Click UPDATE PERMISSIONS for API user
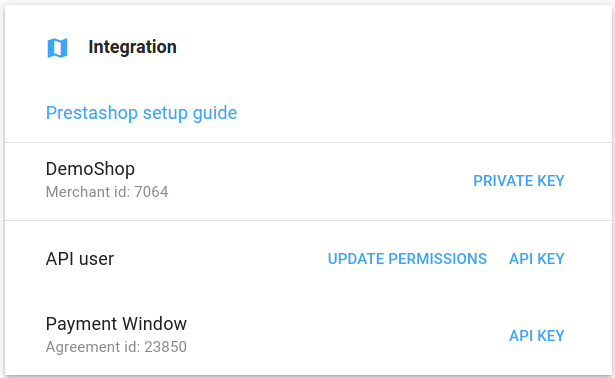 [x=407, y=259]
